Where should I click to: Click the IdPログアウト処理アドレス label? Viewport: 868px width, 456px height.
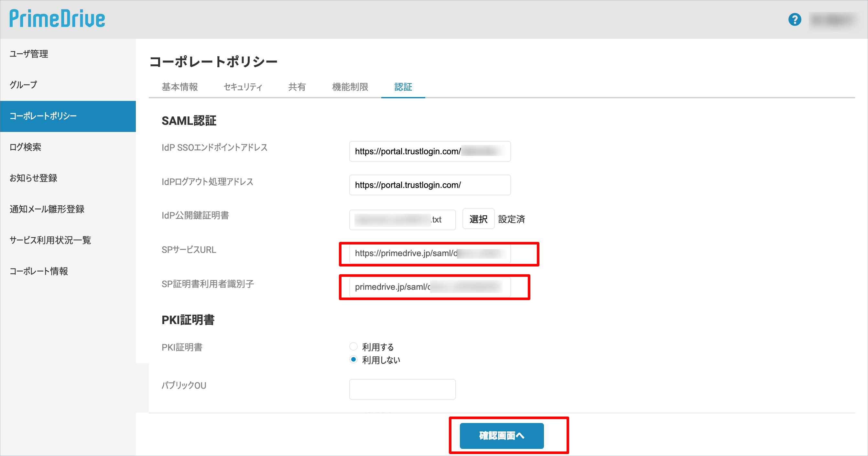point(207,182)
